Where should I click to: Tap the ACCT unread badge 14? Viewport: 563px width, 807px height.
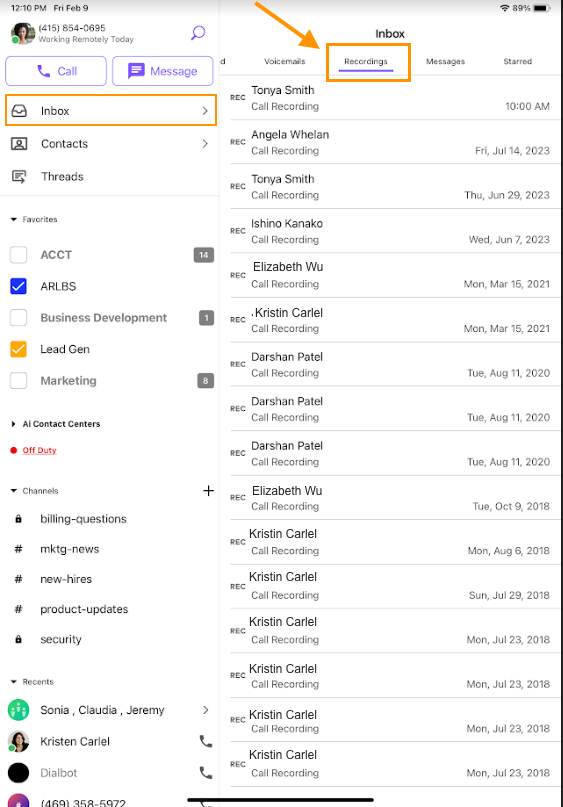pyautogui.click(x=204, y=255)
